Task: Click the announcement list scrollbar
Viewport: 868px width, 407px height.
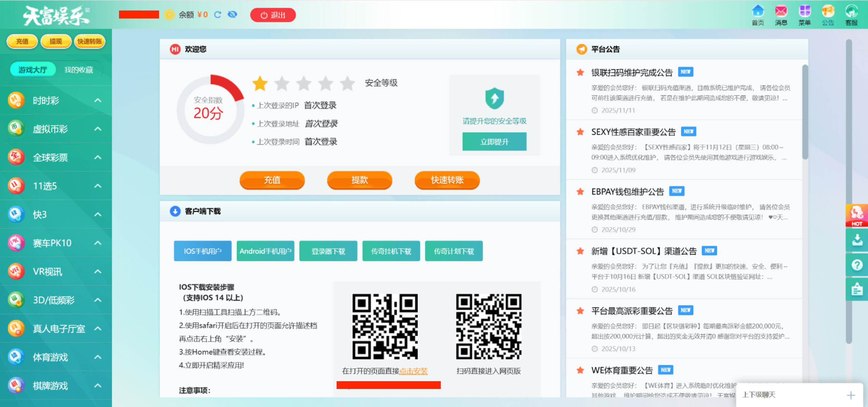Action: click(x=805, y=112)
